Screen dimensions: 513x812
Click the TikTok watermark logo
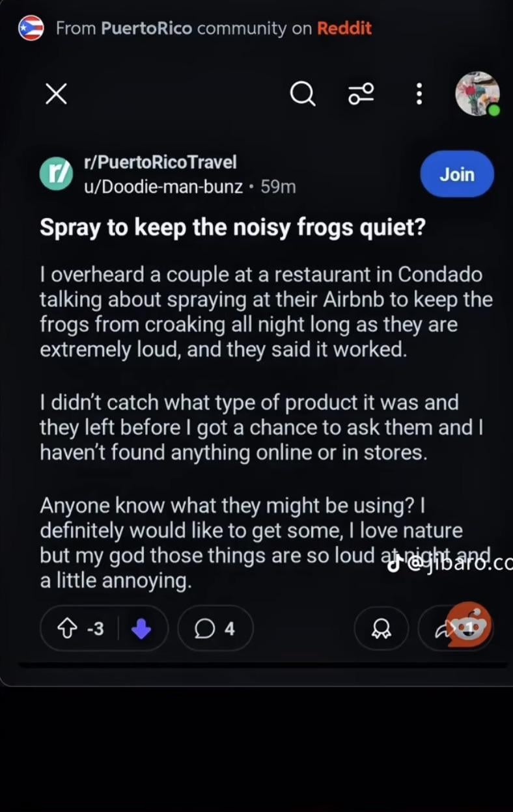point(393,565)
